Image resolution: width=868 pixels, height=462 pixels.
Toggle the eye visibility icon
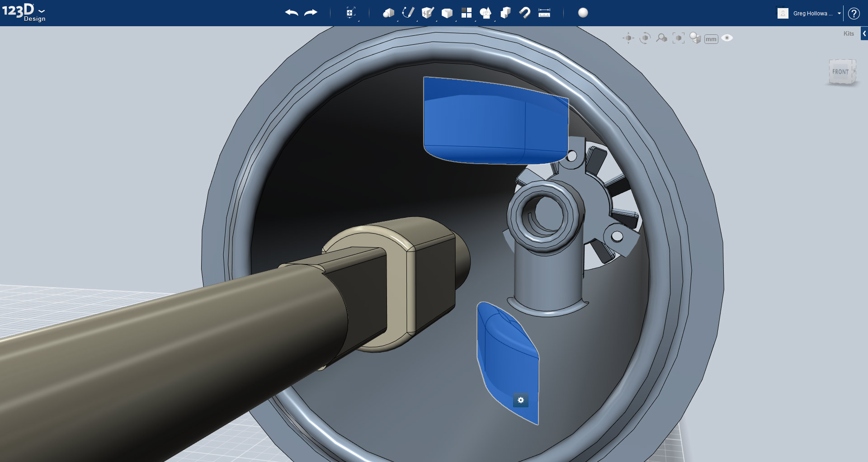click(727, 38)
